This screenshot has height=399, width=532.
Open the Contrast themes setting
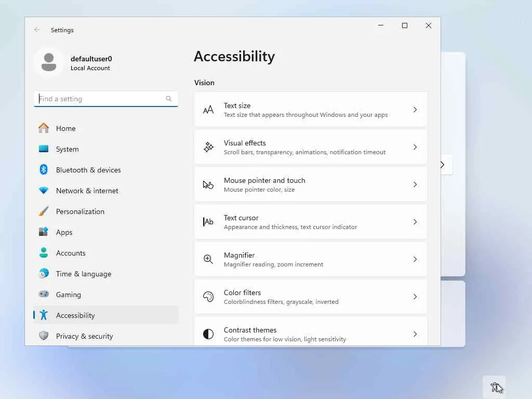click(x=311, y=331)
